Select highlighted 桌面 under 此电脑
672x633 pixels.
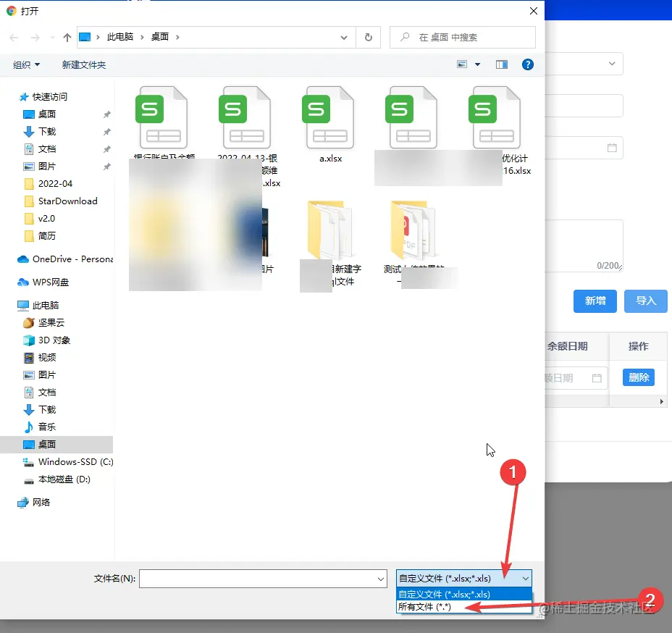pos(56,445)
